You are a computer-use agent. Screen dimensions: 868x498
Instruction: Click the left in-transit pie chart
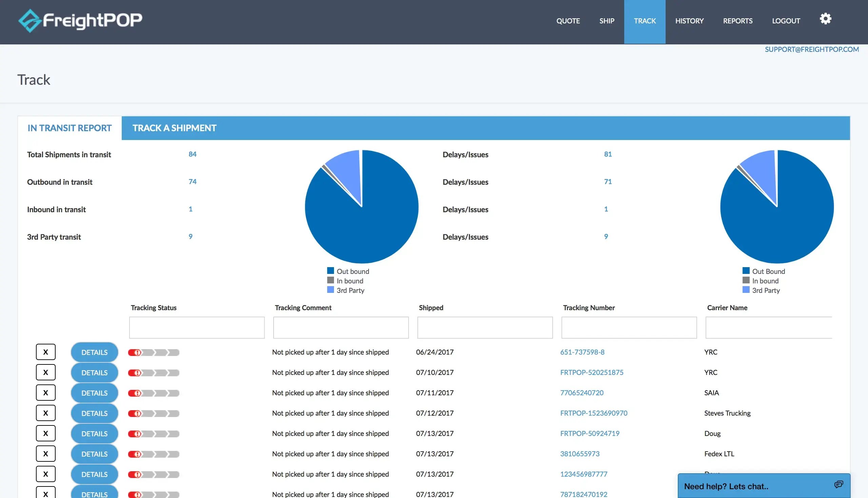pyautogui.click(x=361, y=206)
